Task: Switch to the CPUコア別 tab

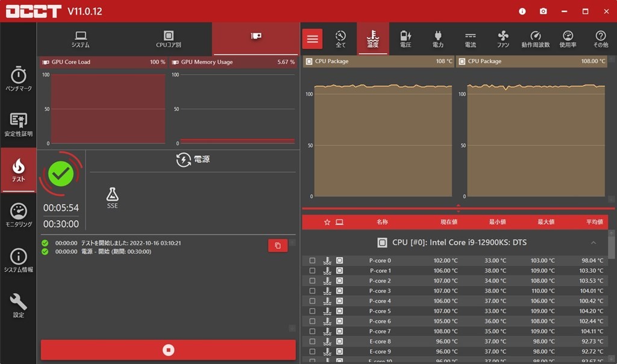Action: click(x=169, y=39)
